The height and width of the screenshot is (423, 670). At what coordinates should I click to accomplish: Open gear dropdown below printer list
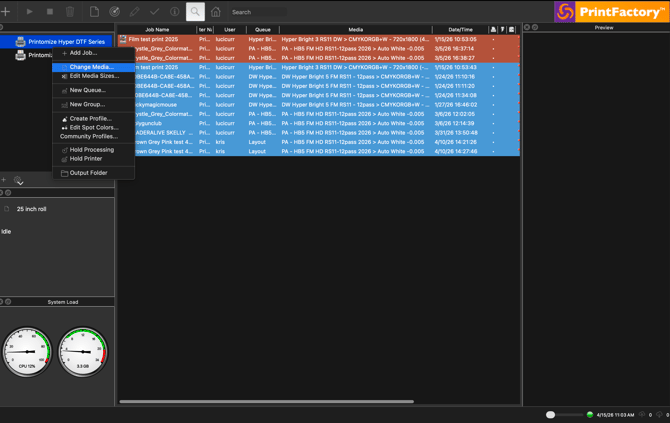pos(18,180)
